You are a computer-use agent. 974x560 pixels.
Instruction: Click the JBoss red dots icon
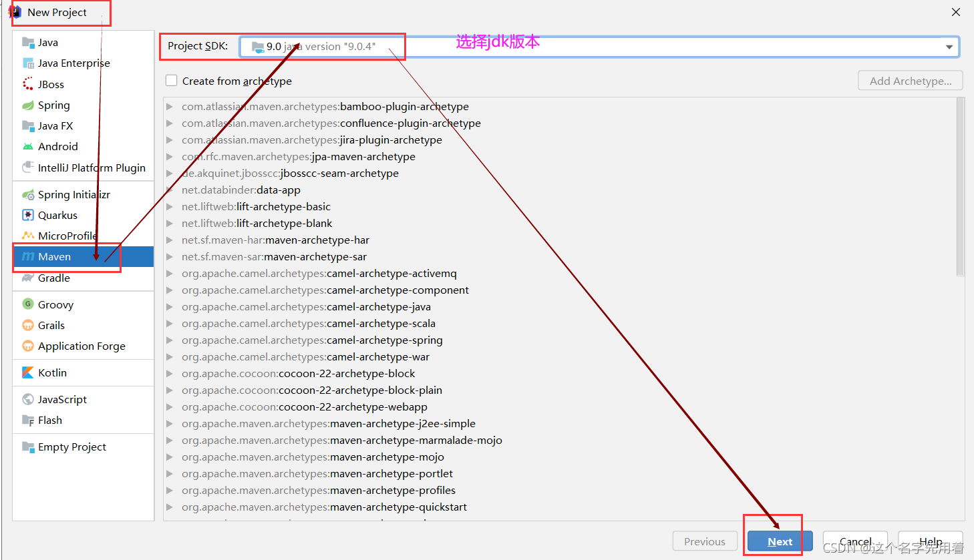(x=28, y=84)
